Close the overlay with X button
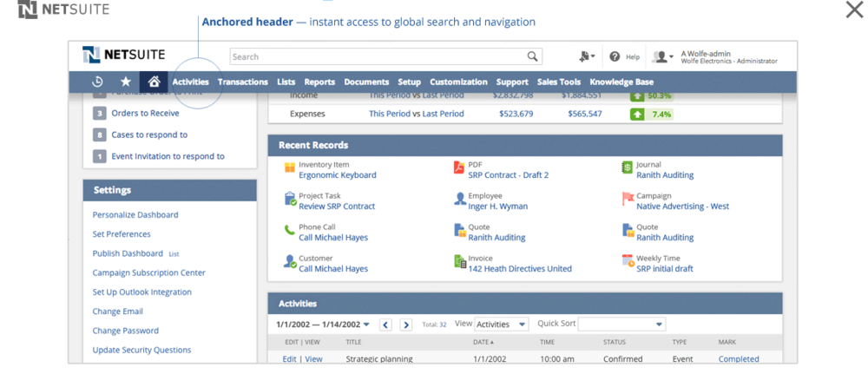 point(853,10)
